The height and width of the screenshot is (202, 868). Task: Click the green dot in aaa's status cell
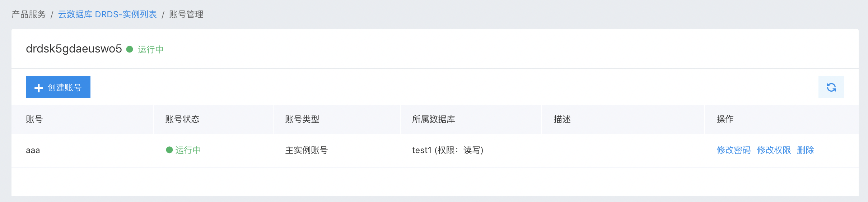point(169,150)
